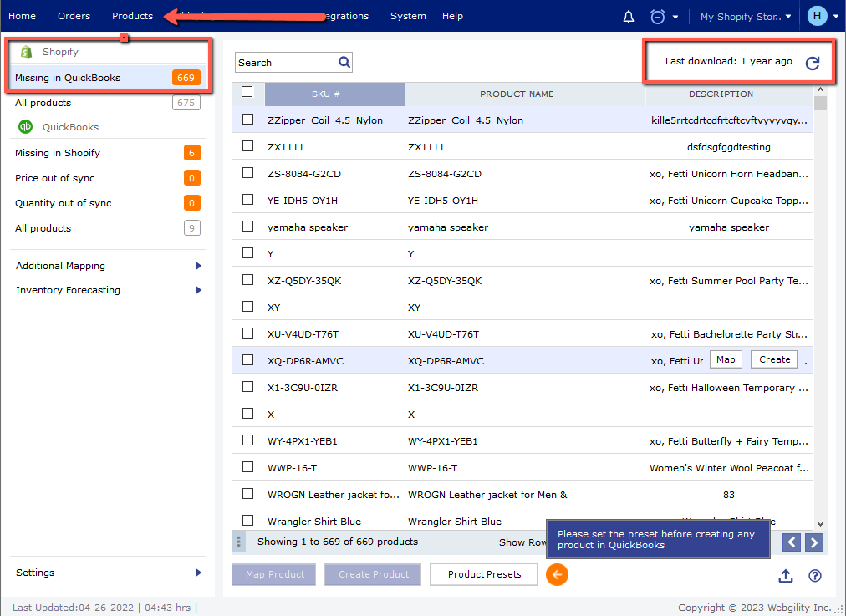The height and width of the screenshot is (616, 846).
Task: Click scroll down arrow of product list
Action: click(x=820, y=523)
